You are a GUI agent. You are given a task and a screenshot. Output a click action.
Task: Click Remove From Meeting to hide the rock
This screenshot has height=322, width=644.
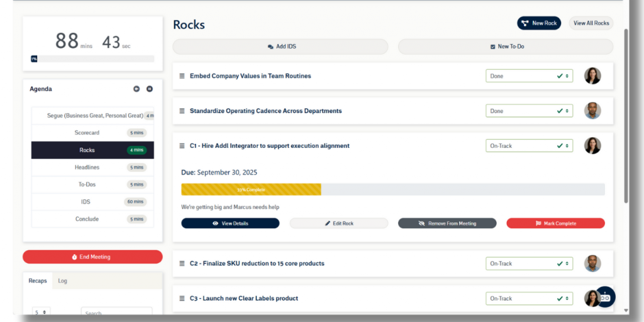point(447,223)
